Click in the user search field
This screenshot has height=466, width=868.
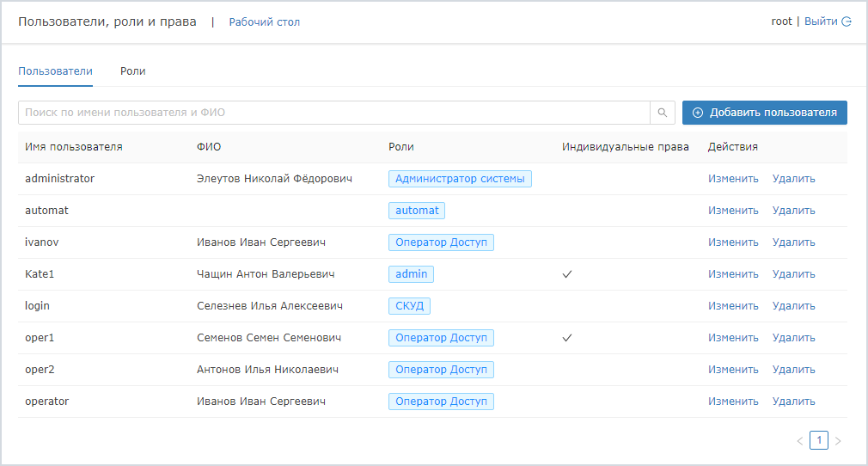[x=333, y=113]
